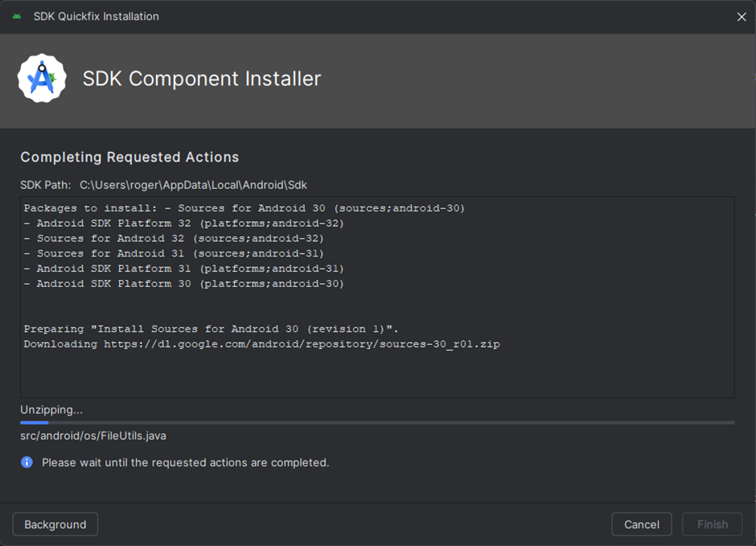Viewport: 756px width, 546px height.
Task: Click the unzipping progress bar
Action: pyautogui.click(x=377, y=423)
